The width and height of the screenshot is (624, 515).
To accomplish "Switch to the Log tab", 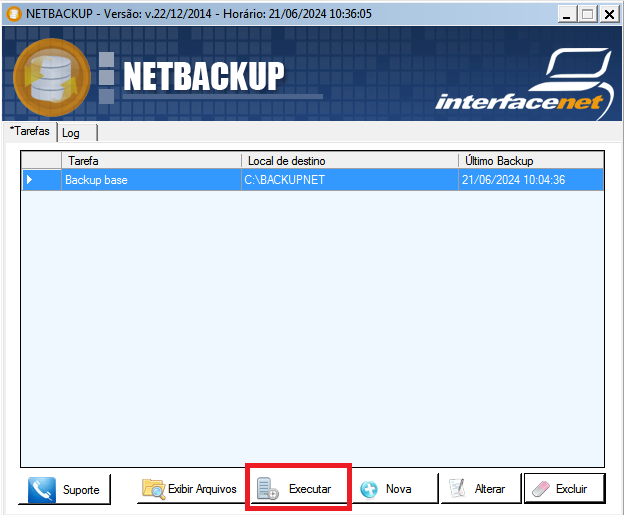I will click(78, 133).
